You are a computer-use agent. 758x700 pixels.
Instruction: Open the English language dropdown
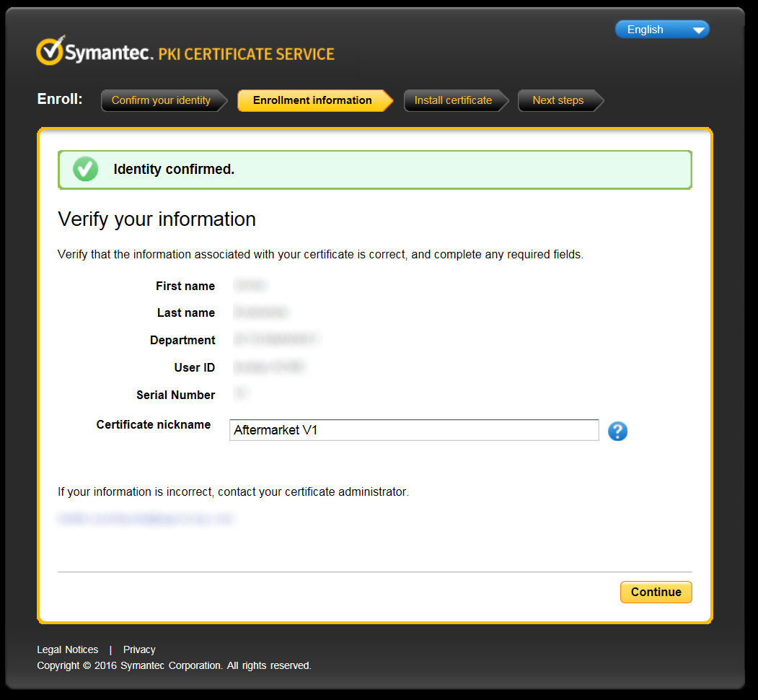(x=662, y=30)
